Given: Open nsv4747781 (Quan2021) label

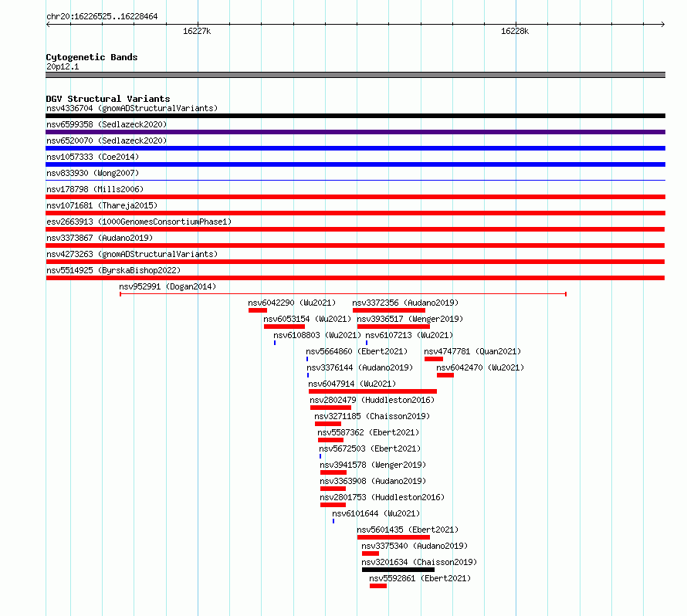Looking at the screenshot, I should pos(472,351).
